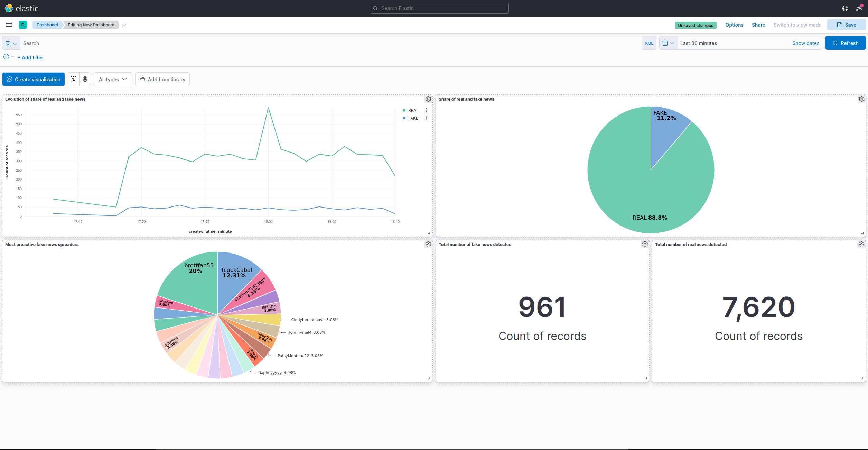The height and width of the screenshot is (450, 868).
Task: Click the Save button for dashboard changes
Action: [847, 25]
